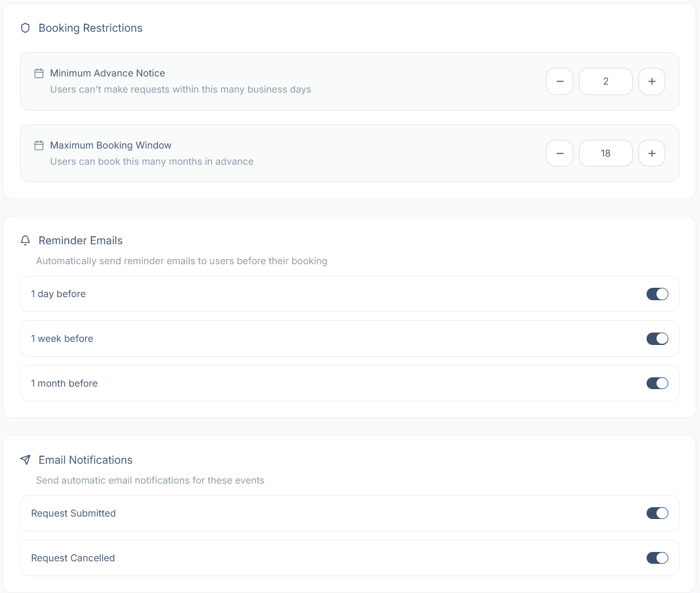Click the Minimum Advance Notice label
Screen dimensions: 700x593
click(x=107, y=73)
